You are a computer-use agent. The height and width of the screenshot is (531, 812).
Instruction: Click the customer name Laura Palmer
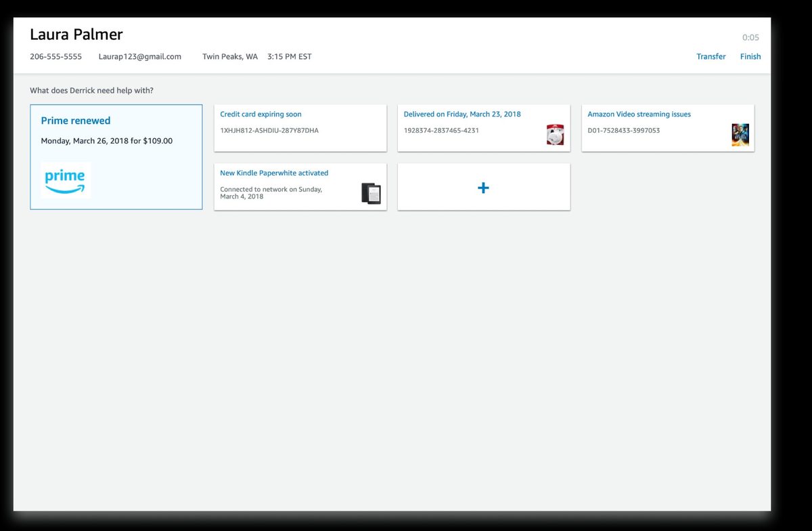point(76,35)
